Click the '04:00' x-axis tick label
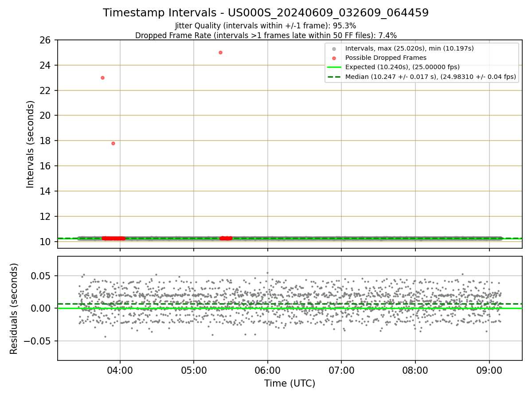532x399 pixels. (120, 370)
